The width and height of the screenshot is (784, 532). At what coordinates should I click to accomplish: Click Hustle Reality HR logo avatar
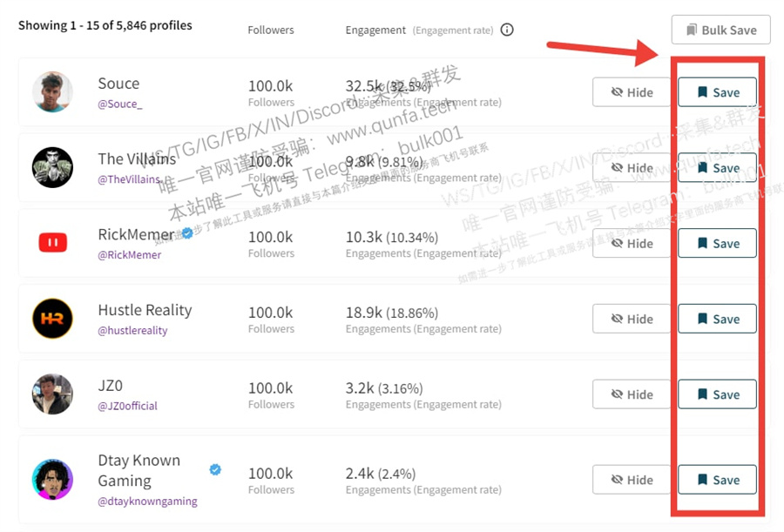[52, 319]
